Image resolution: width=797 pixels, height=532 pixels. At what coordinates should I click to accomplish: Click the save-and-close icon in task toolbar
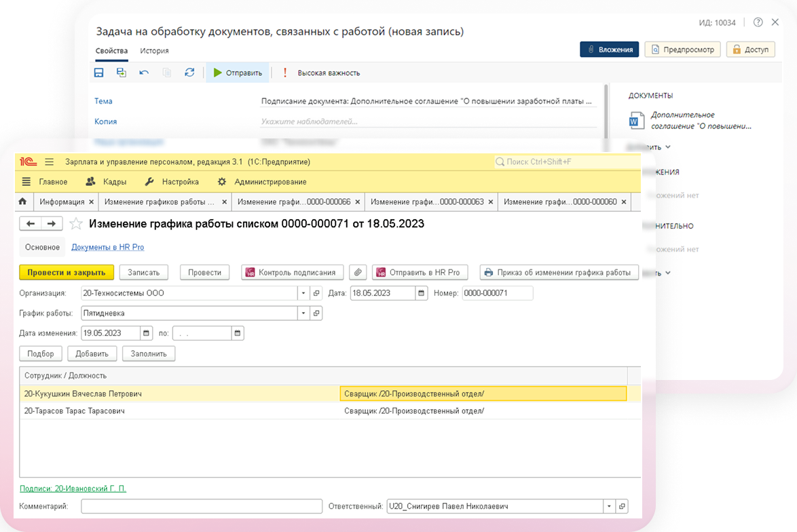121,73
